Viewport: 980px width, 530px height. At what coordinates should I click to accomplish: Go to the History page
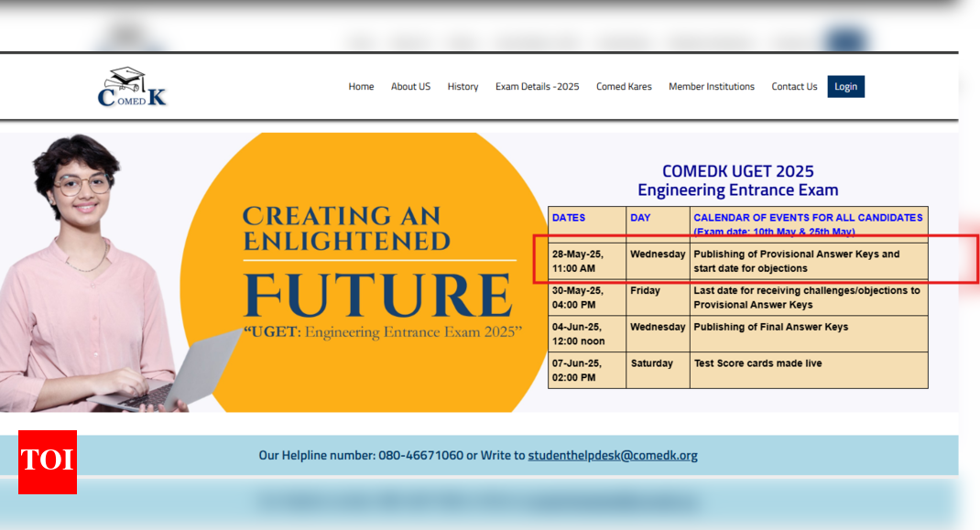463,86
